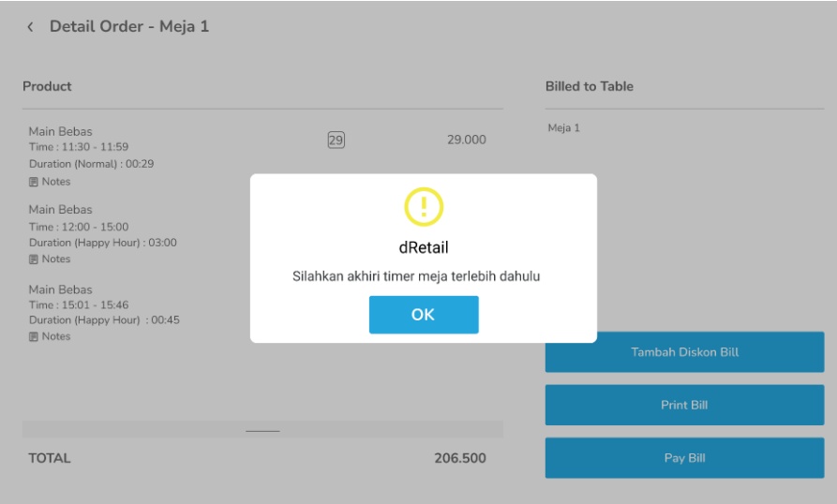Click the dRetail dialog title

pyautogui.click(x=423, y=247)
